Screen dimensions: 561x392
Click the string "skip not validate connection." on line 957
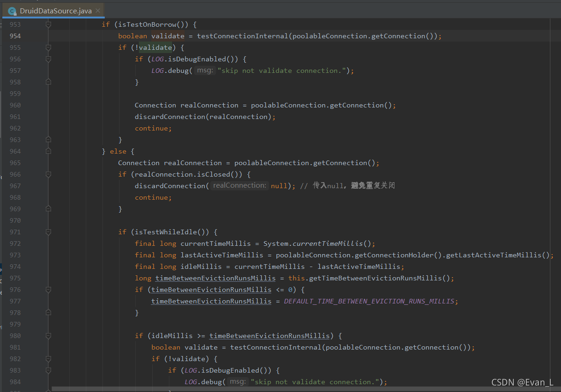tap(281, 71)
